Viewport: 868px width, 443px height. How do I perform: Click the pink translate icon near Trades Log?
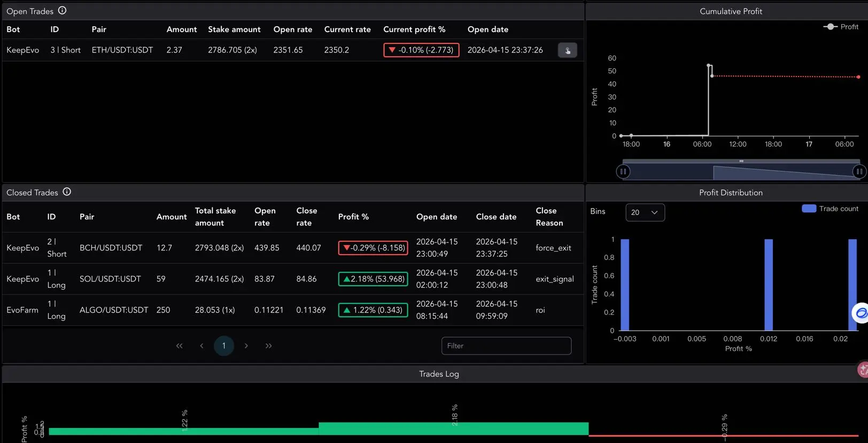pos(863,370)
